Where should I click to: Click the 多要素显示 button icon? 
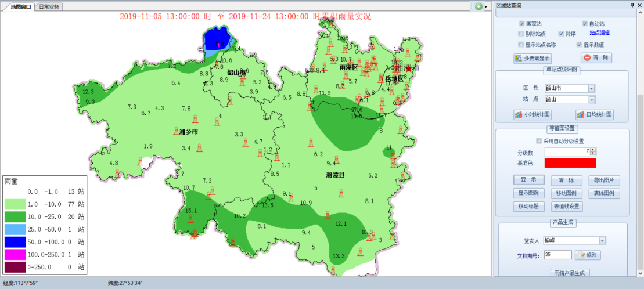click(519, 58)
